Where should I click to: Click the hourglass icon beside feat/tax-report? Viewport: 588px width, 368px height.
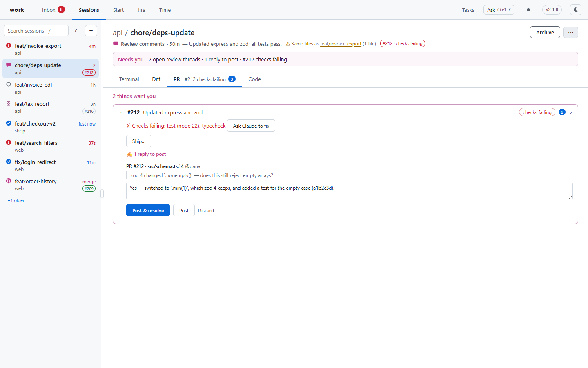[x=9, y=104]
